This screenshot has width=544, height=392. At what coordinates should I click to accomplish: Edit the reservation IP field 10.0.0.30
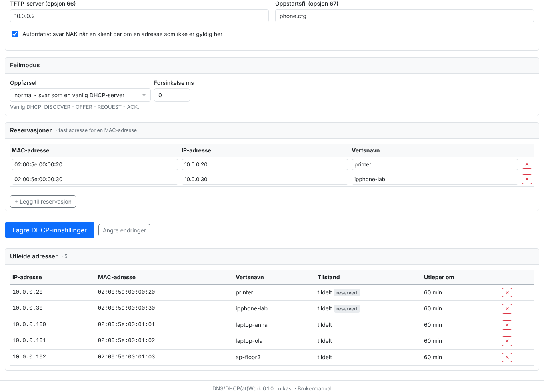[265, 179]
